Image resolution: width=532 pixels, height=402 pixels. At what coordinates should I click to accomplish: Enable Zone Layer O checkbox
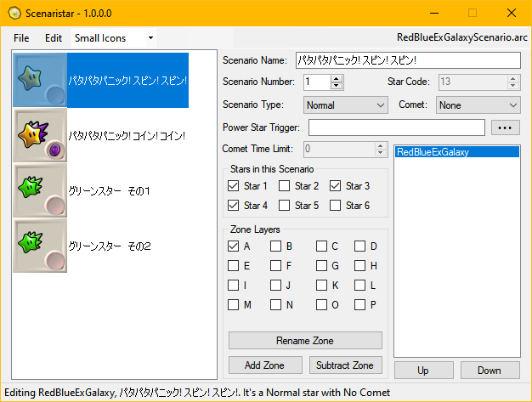321,304
